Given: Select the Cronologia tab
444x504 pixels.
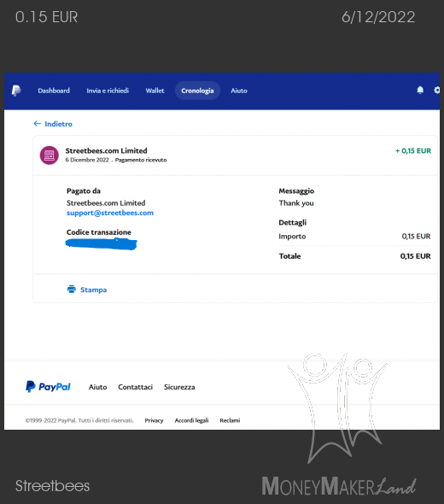Looking at the screenshot, I should (x=197, y=91).
